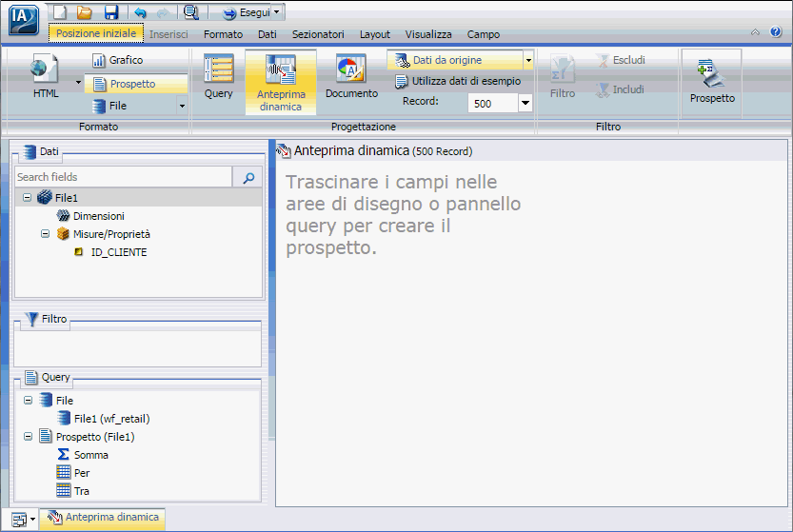Select Prospetto (File1) node

coord(95,437)
